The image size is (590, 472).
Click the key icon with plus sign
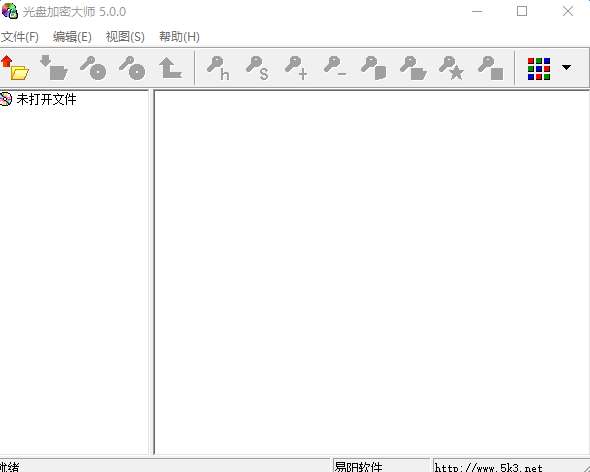pos(296,68)
